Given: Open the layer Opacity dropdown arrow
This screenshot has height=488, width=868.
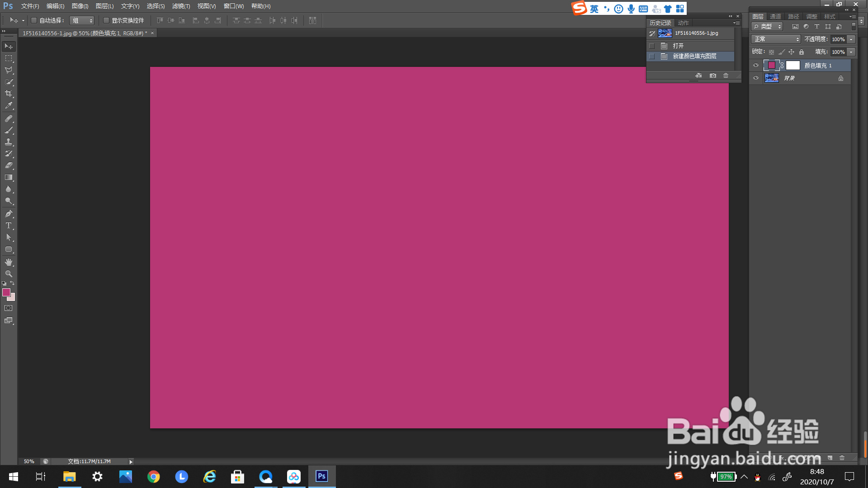Looking at the screenshot, I should point(851,39).
